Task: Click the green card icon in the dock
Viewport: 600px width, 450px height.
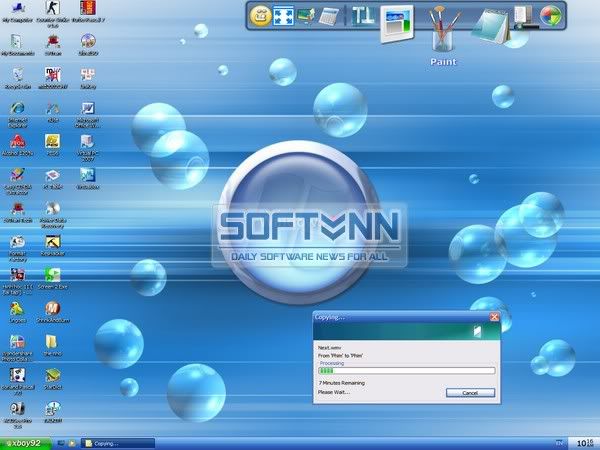Action: 306,16
